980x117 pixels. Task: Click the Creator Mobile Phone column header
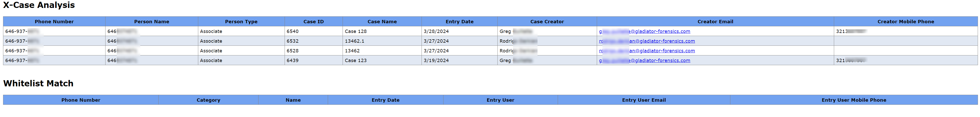point(905,22)
